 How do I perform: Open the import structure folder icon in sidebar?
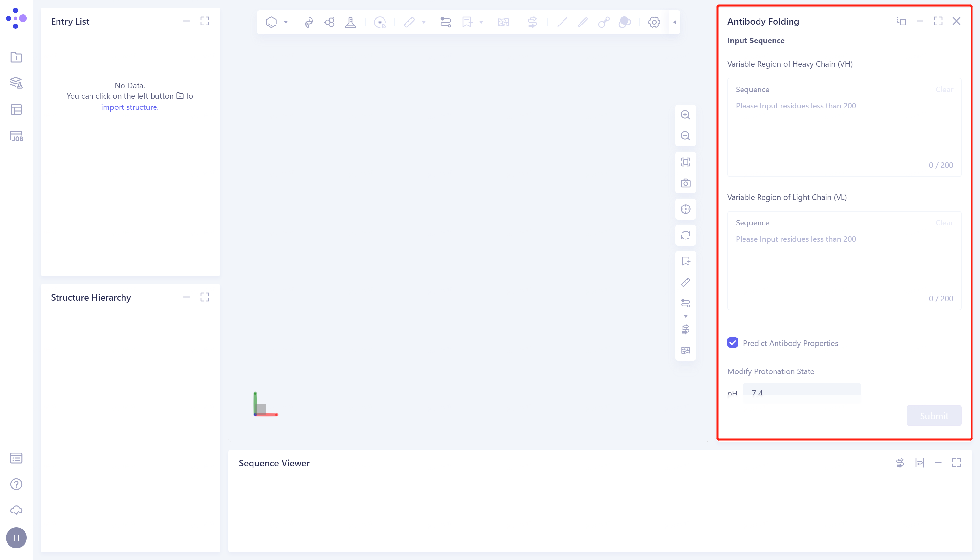(16, 57)
